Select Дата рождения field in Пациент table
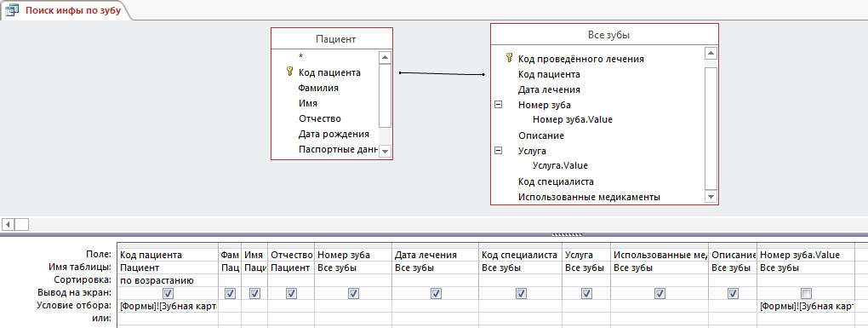This screenshot has height=328, width=868. (x=334, y=134)
